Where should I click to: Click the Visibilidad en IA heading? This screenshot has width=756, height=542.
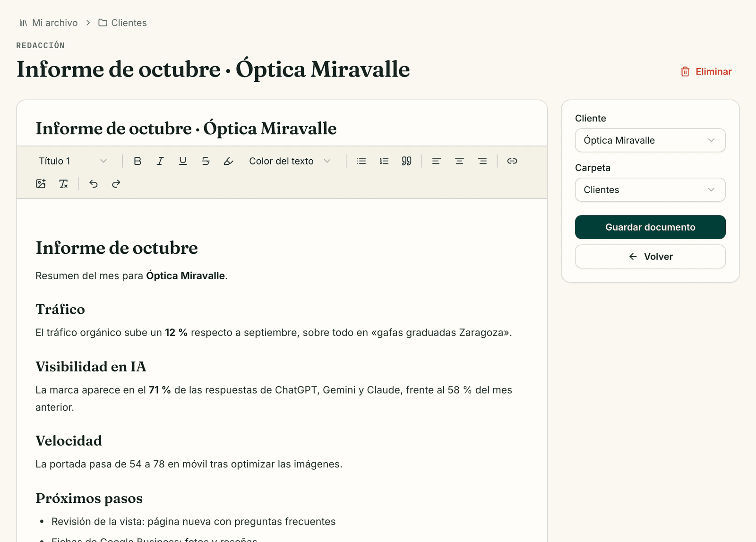pyautogui.click(x=91, y=367)
